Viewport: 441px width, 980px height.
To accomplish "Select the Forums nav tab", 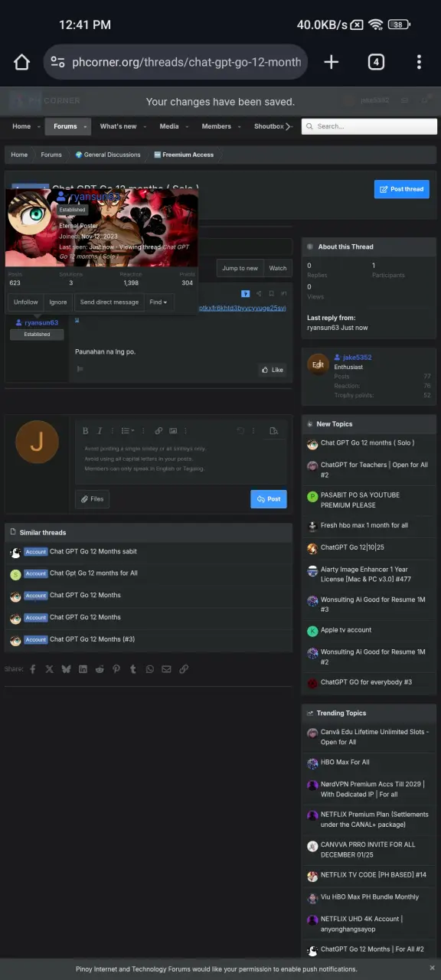I will (65, 126).
